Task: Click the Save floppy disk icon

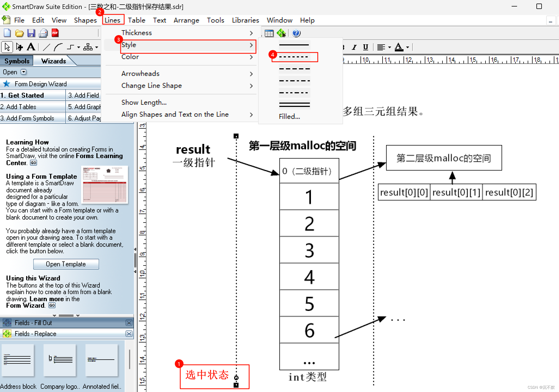Action: point(31,33)
